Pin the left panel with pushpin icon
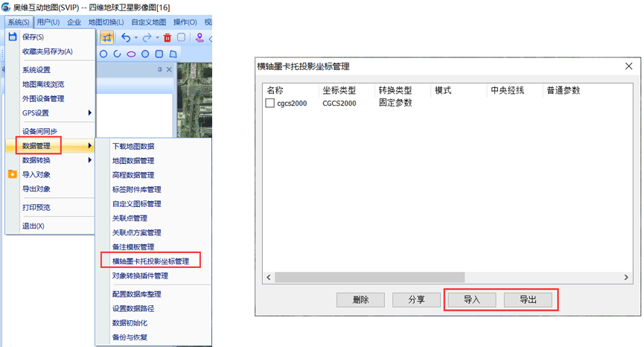The image size is (644, 347). 159,70
